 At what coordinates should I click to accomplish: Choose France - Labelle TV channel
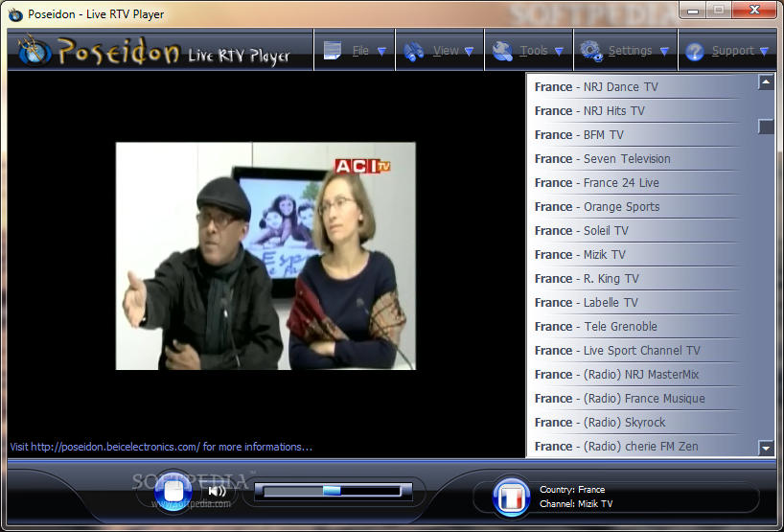638,303
